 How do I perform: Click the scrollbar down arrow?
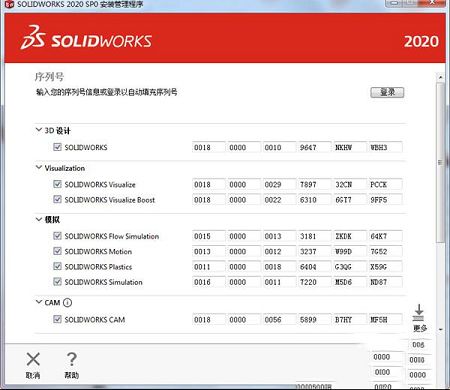pos(441,330)
